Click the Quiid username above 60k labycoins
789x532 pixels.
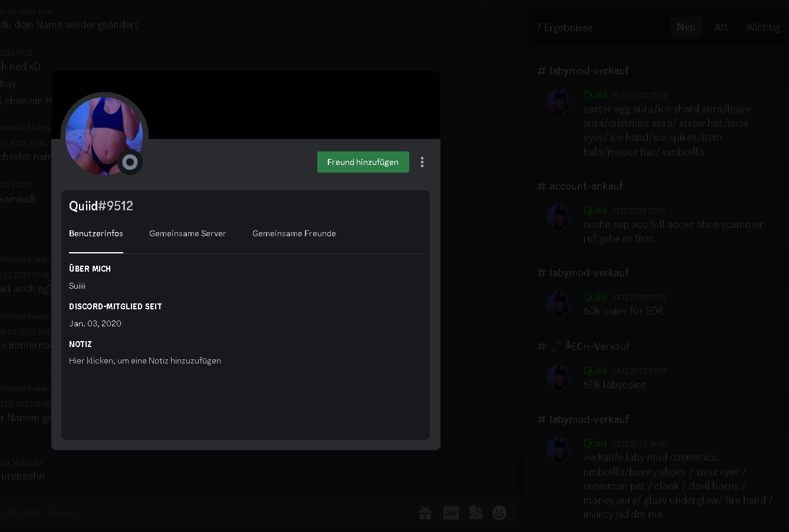(x=595, y=371)
